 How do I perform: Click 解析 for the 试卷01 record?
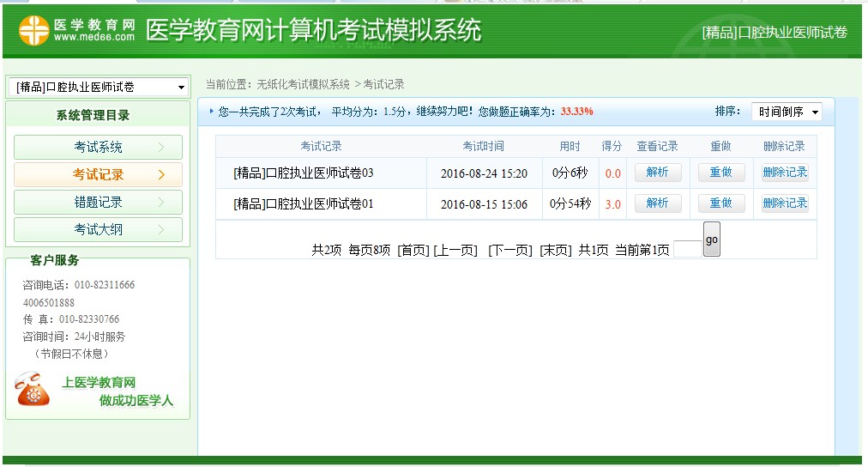(x=657, y=203)
